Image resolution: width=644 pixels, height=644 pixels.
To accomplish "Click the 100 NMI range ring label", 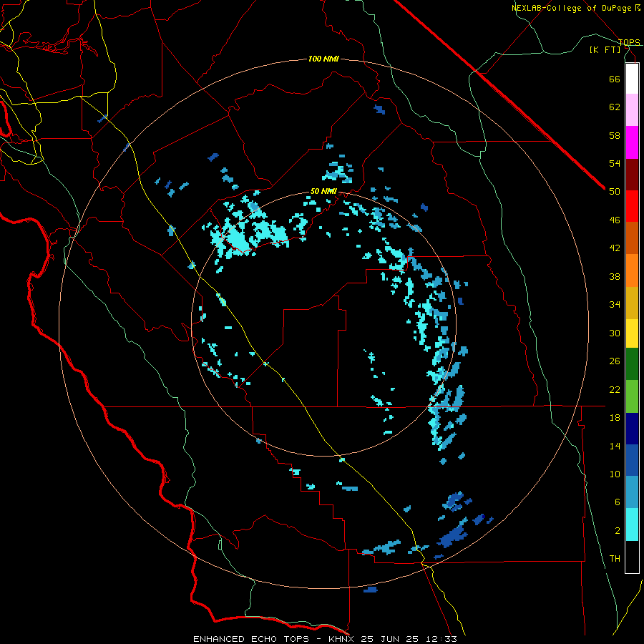I will tap(323, 59).
